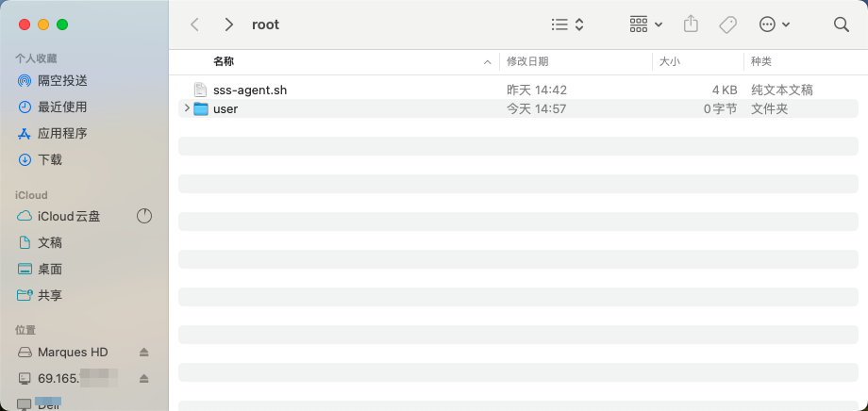Open the list view switcher dropdown
The height and width of the screenshot is (411, 868).
568,25
